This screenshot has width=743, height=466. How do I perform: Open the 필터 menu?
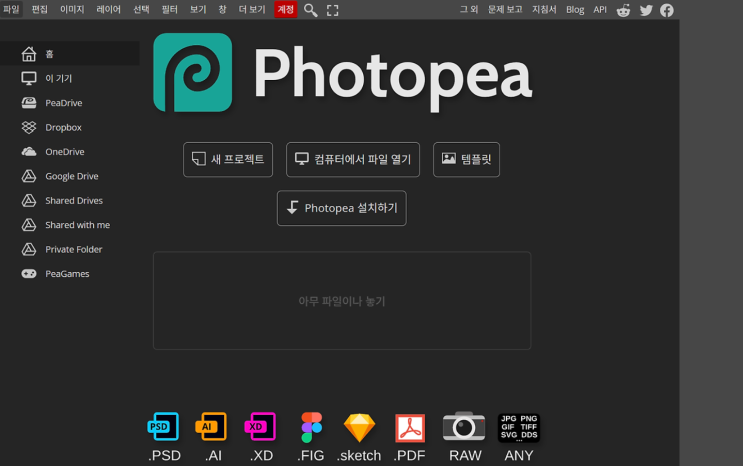(x=169, y=9)
